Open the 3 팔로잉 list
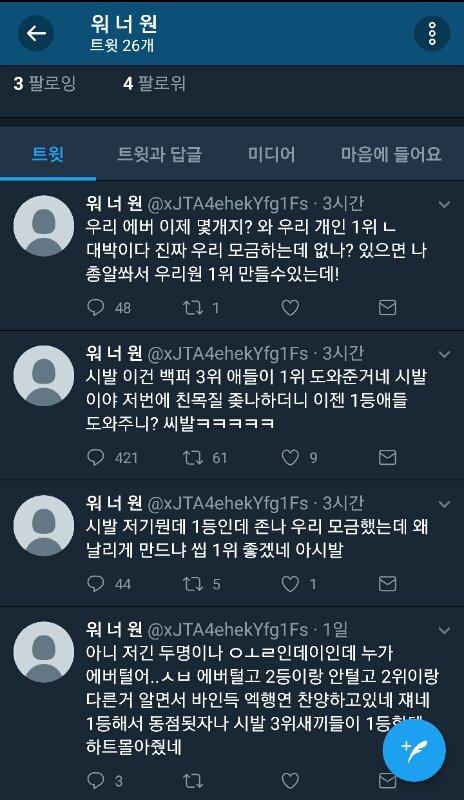464x800 pixels. click(45, 83)
